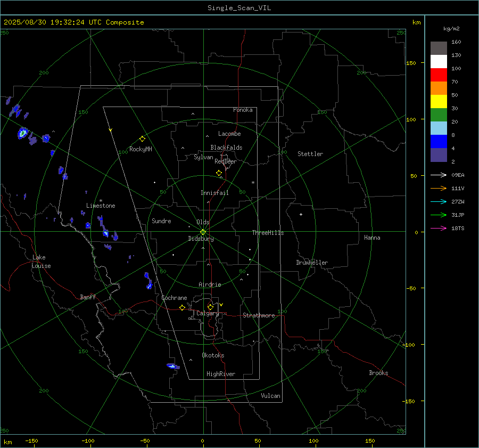Select the gray 160 color scale swatch
This screenshot has height=448, width=479.
[439, 48]
